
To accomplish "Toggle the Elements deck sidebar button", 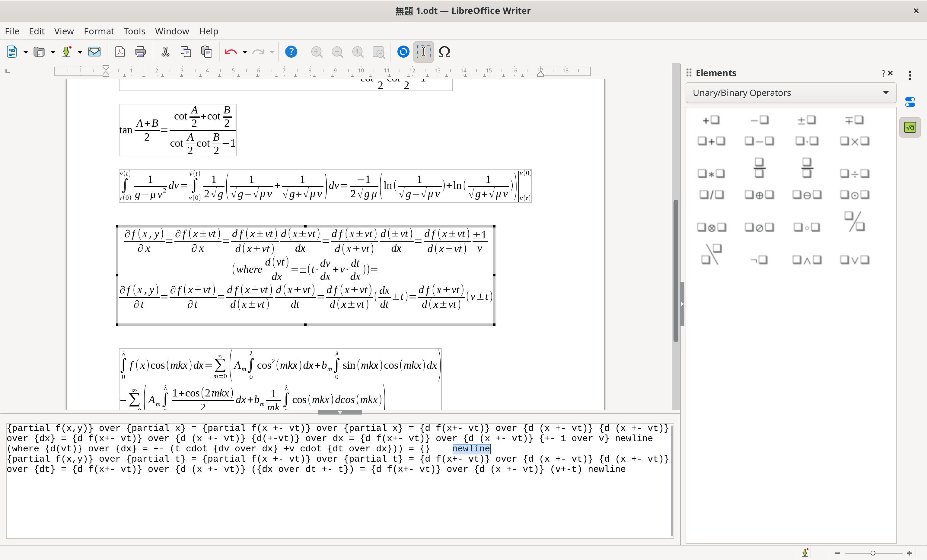I will pos(910,128).
